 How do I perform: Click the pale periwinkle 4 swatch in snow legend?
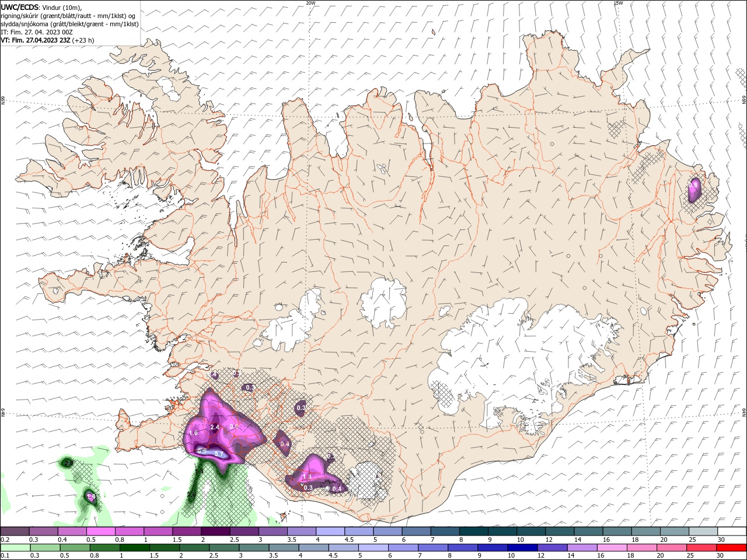[x=330, y=531]
